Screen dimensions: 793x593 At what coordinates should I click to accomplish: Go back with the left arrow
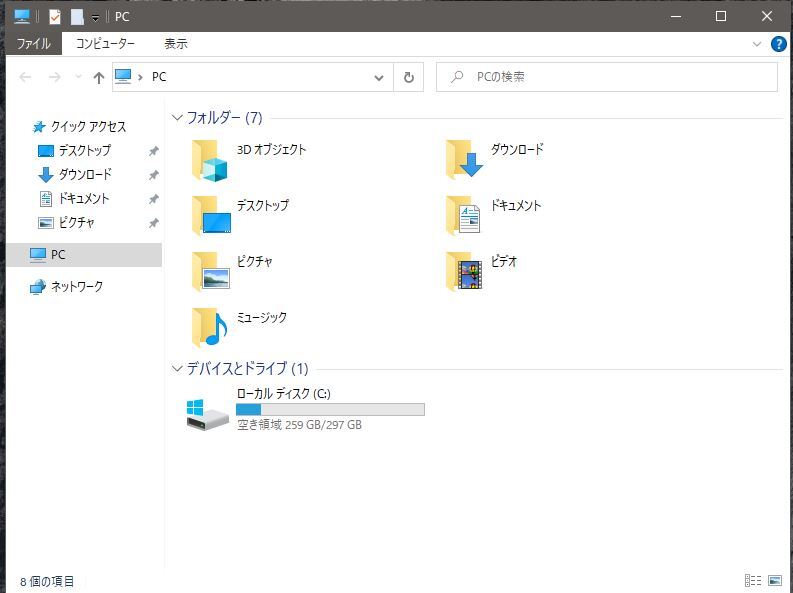coord(25,77)
